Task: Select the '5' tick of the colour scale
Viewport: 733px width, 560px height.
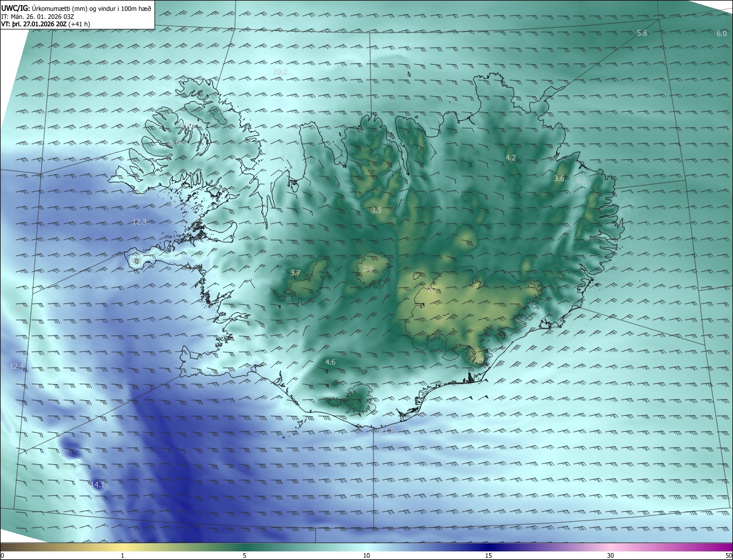Action: [x=245, y=555]
